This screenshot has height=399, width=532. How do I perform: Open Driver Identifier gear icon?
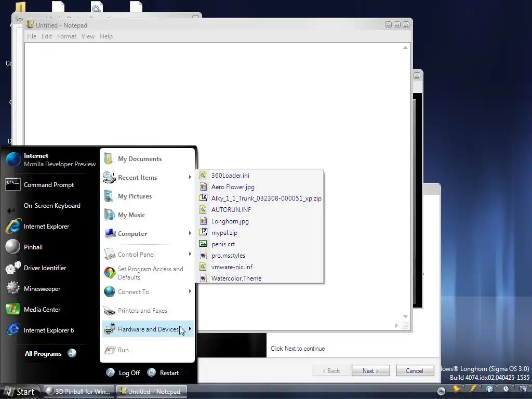click(13, 268)
